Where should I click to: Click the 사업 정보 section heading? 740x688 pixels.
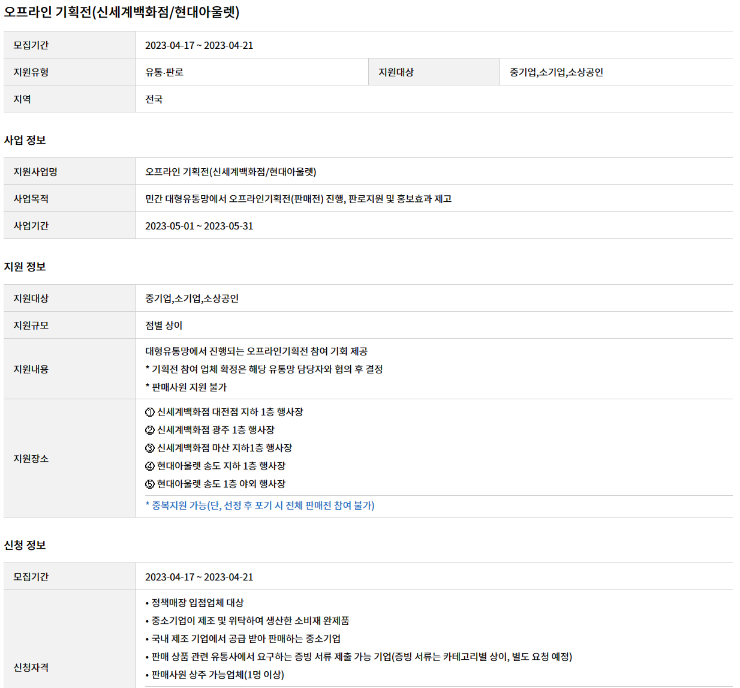click(25, 140)
